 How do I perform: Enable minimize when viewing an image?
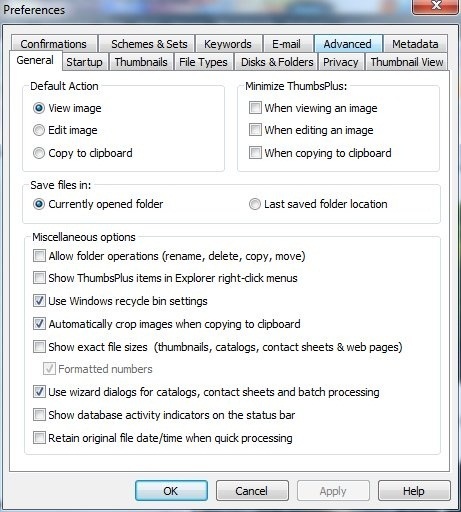255,108
